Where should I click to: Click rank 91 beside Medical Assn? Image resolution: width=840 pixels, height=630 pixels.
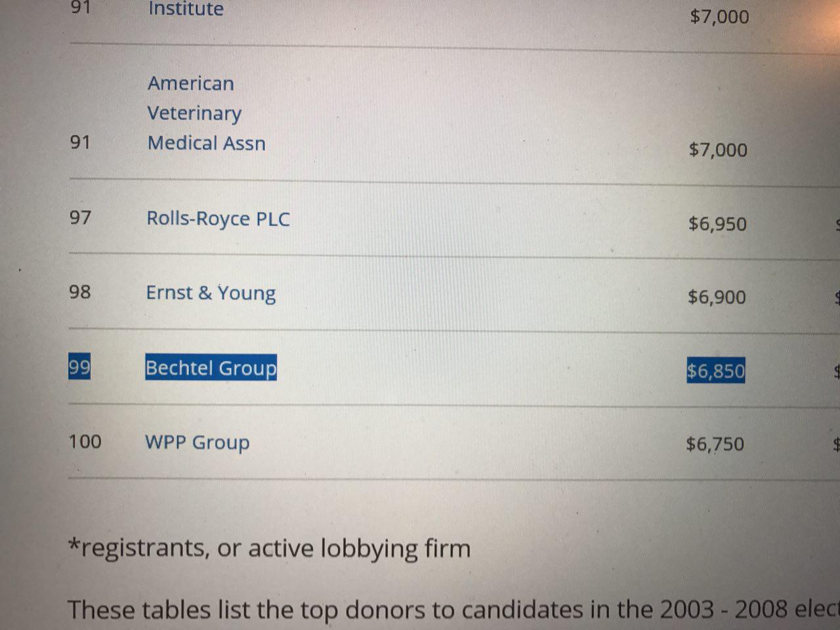80,142
